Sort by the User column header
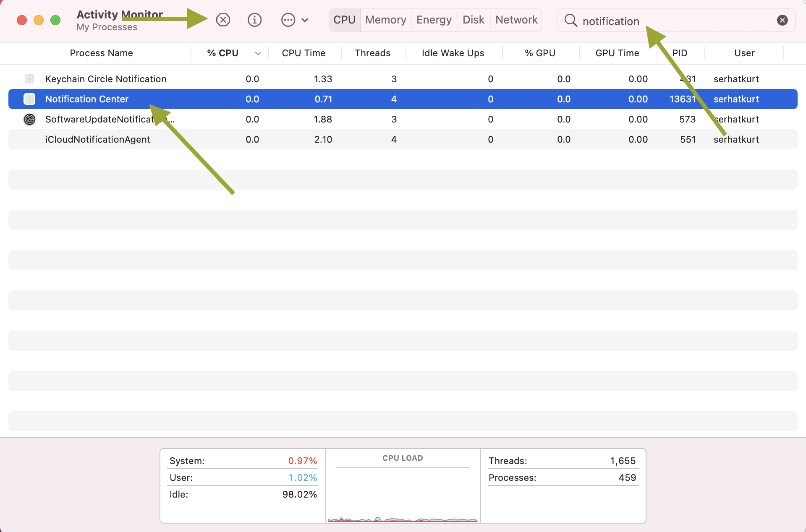The height and width of the screenshot is (532, 806). click(744, 53)
